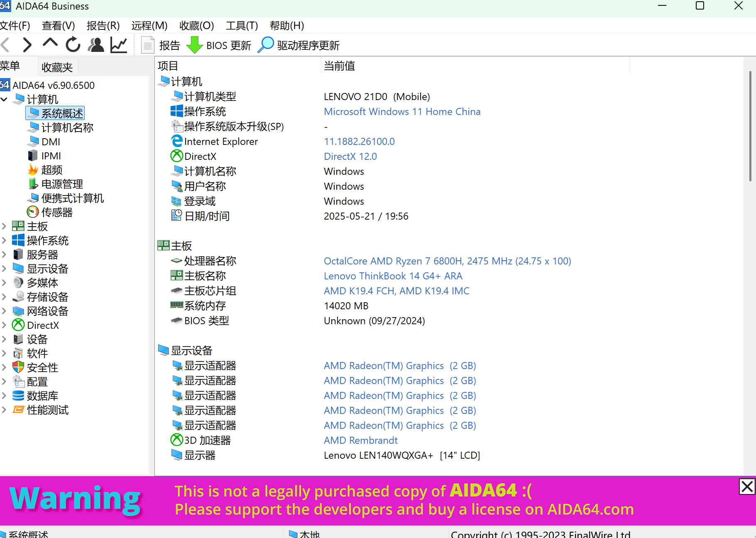Screen dimensions: 756x538
Task: Go up one level with Up arrow
Action: click(50, 44)
